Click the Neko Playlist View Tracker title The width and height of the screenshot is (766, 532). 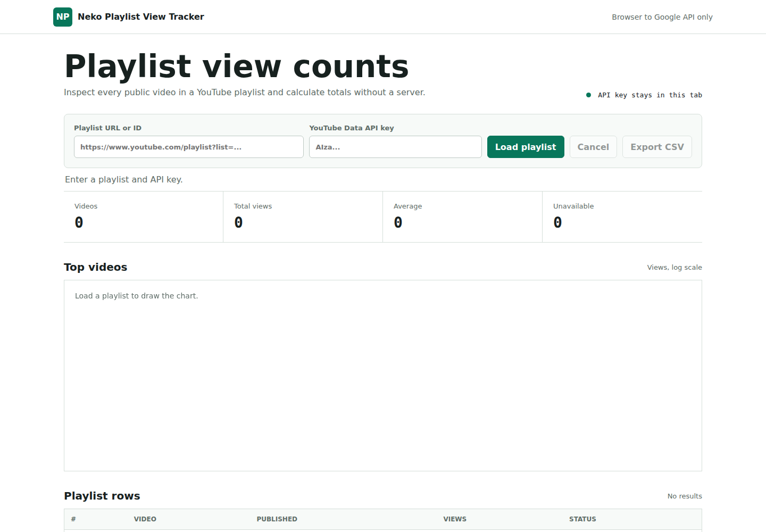point(141,17)
